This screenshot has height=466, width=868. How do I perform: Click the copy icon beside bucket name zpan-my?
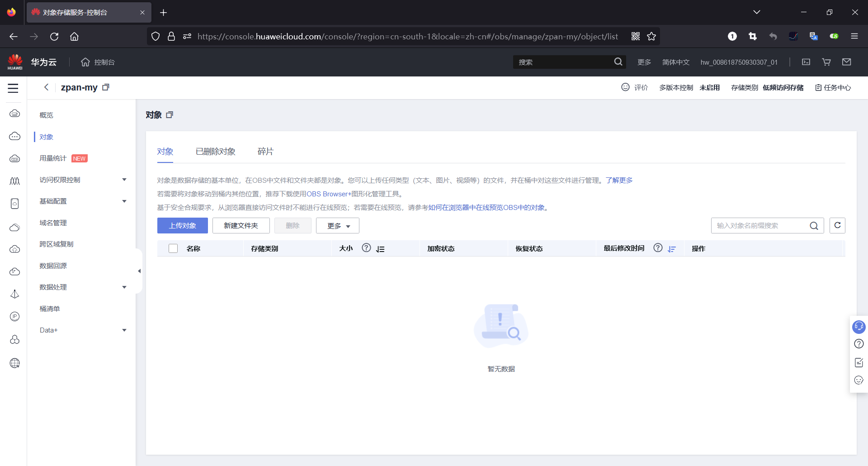[106, 87]
